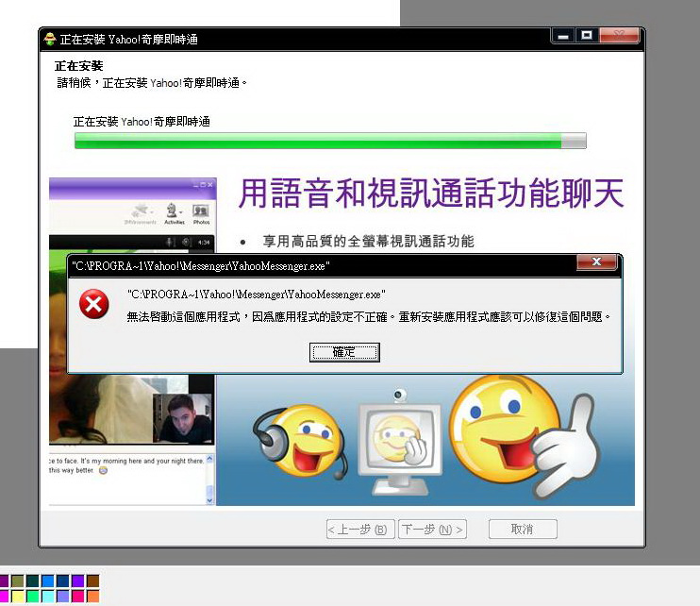Image resolution: width=700 pixels, height=606 pixels.
Task: Pick the hot pink color swatch
Action: pyautogui.click(x=78, y=597)
